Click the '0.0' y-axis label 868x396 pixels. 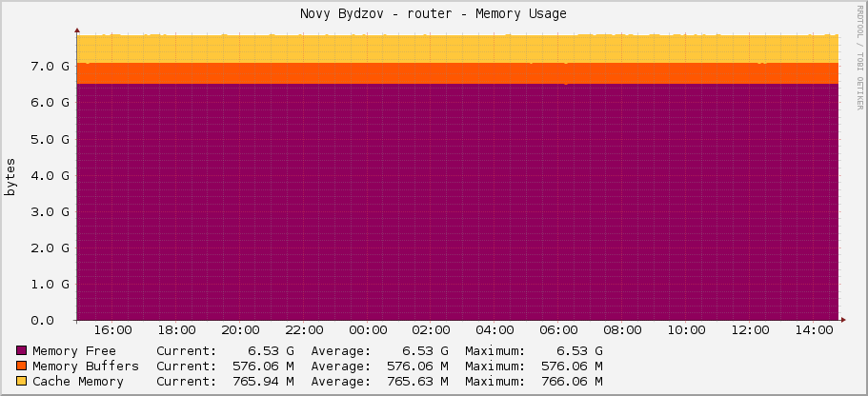pos(43,320)
